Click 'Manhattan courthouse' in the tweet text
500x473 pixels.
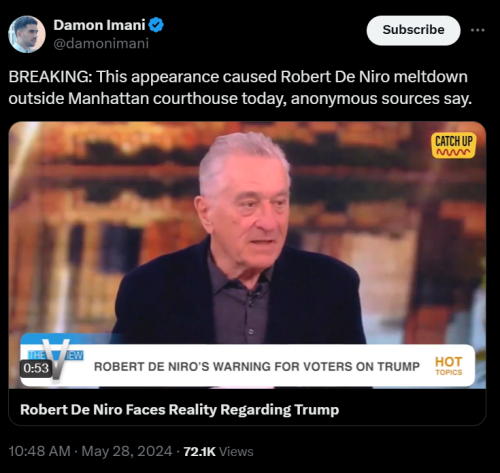tap(153, 99)
